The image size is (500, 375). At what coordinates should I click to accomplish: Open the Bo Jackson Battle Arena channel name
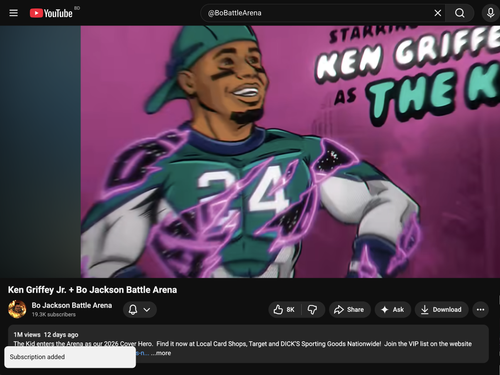pyautogui.click(x=72, y=305)
